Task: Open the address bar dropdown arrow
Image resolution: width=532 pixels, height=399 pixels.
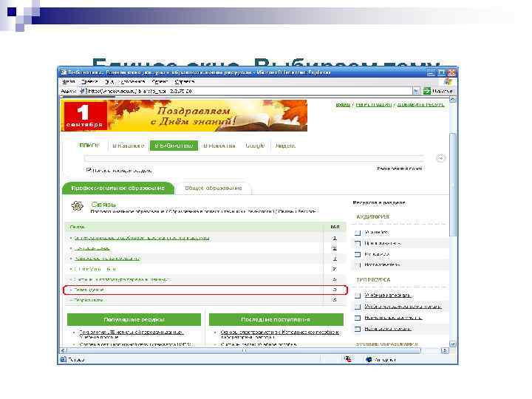Action: tap(416, 91)
